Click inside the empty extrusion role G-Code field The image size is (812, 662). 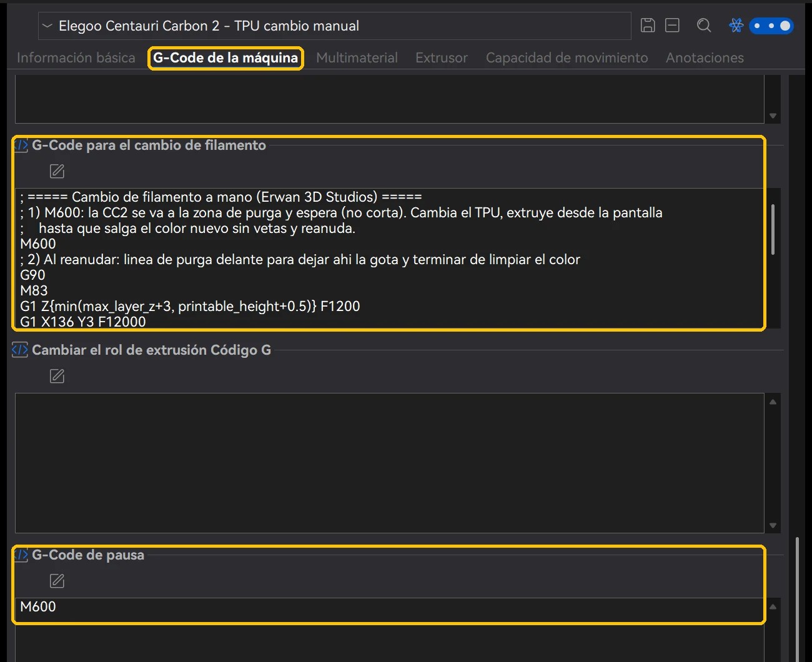pos(390,463)
